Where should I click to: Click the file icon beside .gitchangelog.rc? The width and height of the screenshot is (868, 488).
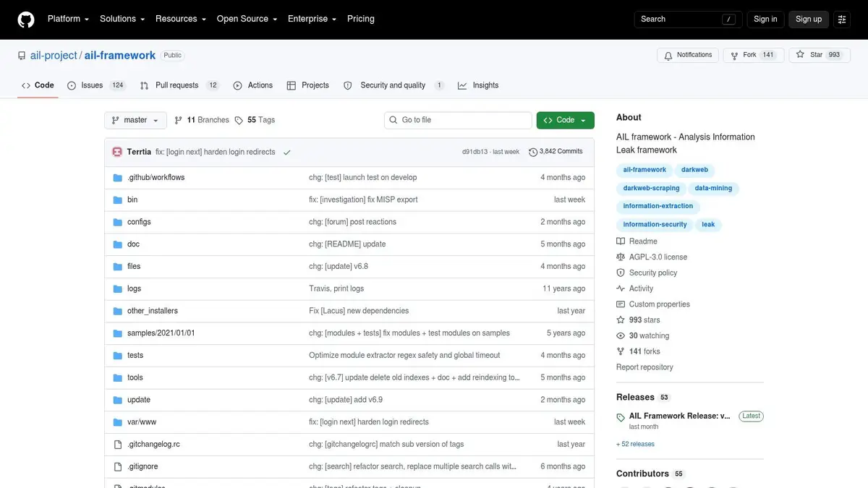click(x=118, y=445)
